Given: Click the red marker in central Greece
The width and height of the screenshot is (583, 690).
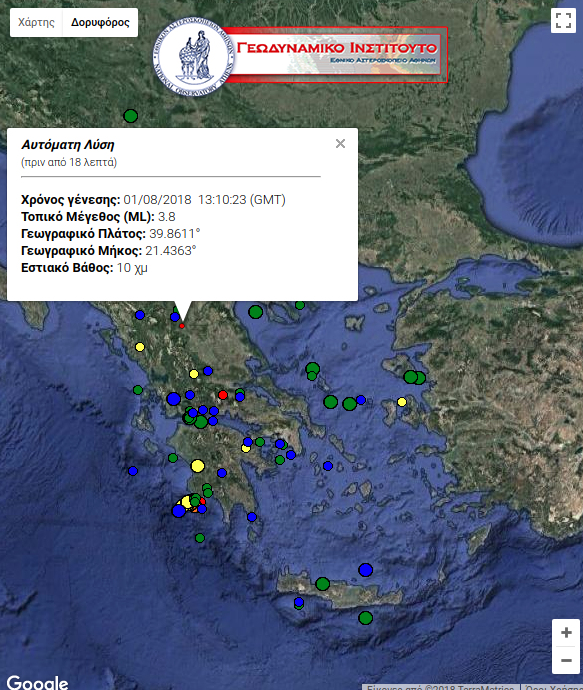Looking at the screenshot, I should coord(223,395).
